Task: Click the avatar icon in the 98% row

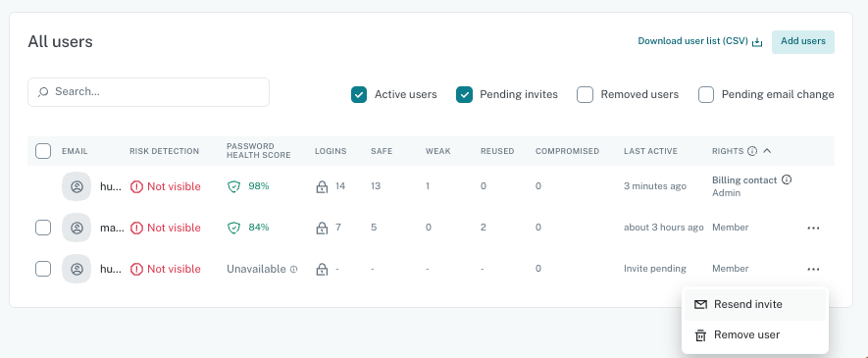Action: pyautogui.click(x=77, y=186)
